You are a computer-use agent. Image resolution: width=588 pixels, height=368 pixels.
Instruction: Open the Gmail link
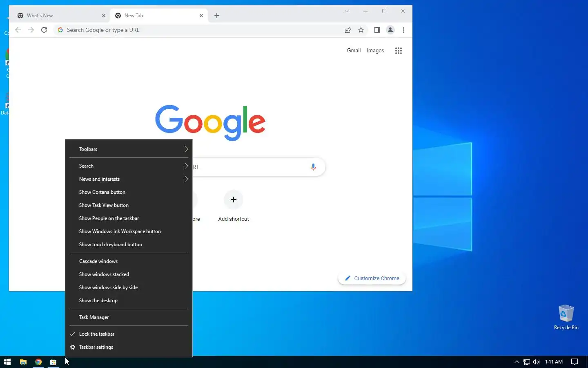[354, 50]
